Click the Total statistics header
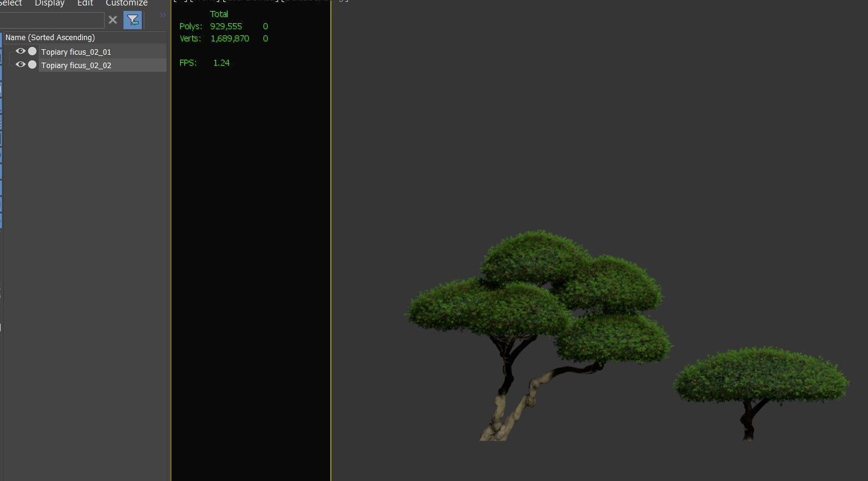Viewport: 868px width, 481px height. point(219,14)
